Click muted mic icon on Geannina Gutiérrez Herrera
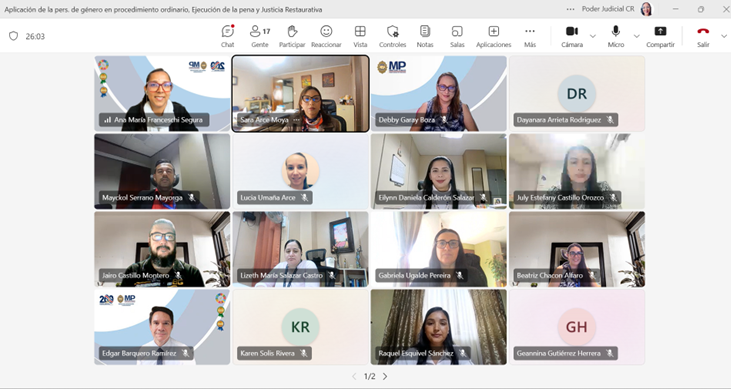Screen dimensions: 731x389 click(609, 354)
